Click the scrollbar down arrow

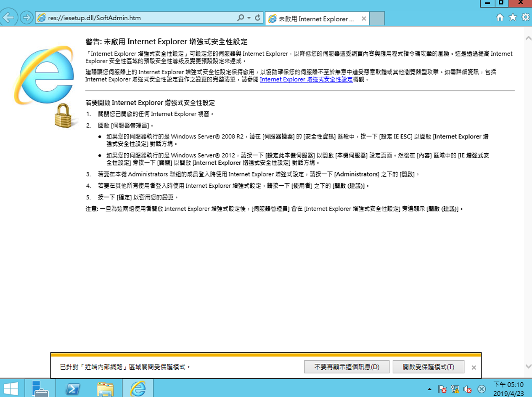coord(528,366)
